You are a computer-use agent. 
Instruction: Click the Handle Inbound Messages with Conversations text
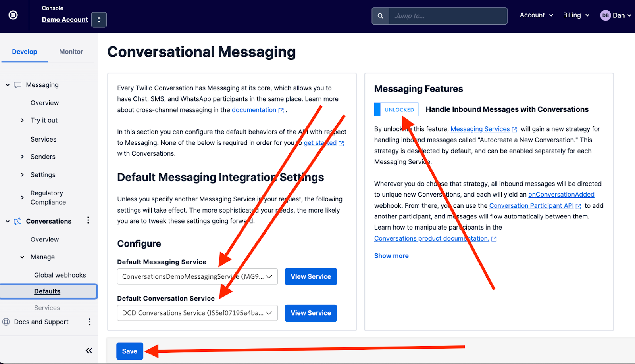tap(507, 109)
